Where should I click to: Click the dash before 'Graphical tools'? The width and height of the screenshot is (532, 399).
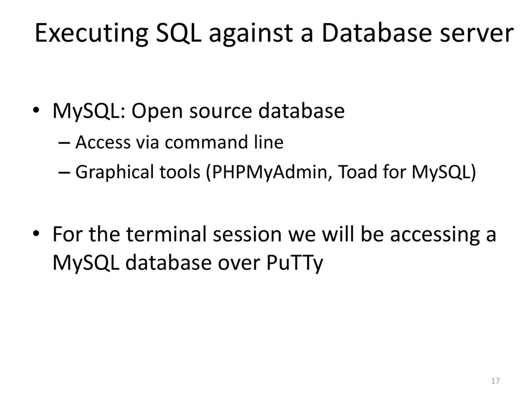pos(67,172)
